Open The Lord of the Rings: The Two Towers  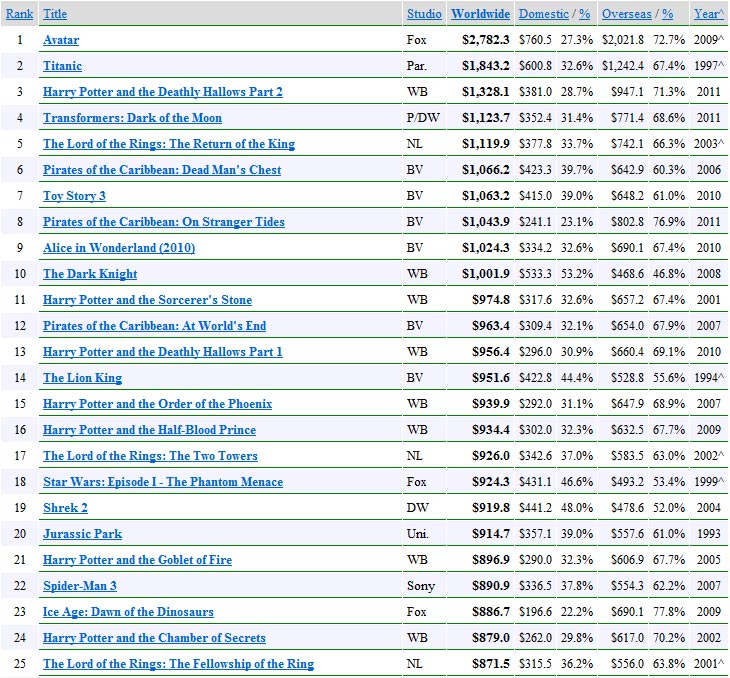click(150, 456)
